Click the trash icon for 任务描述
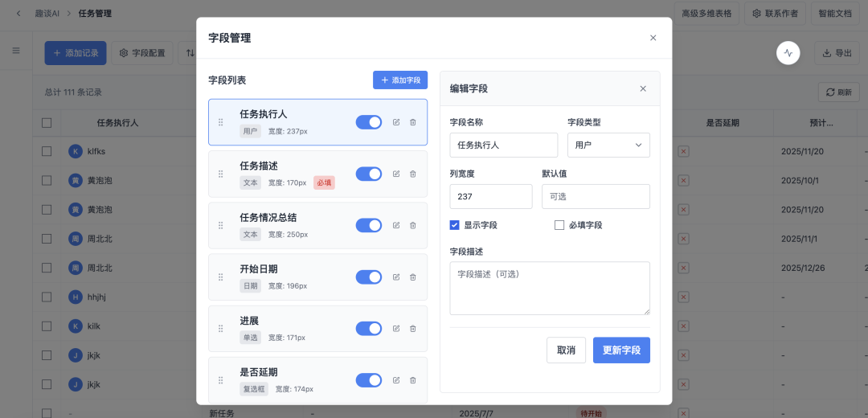Image resolution: width=868 pixels, height=418 pixels. point(413,174)
